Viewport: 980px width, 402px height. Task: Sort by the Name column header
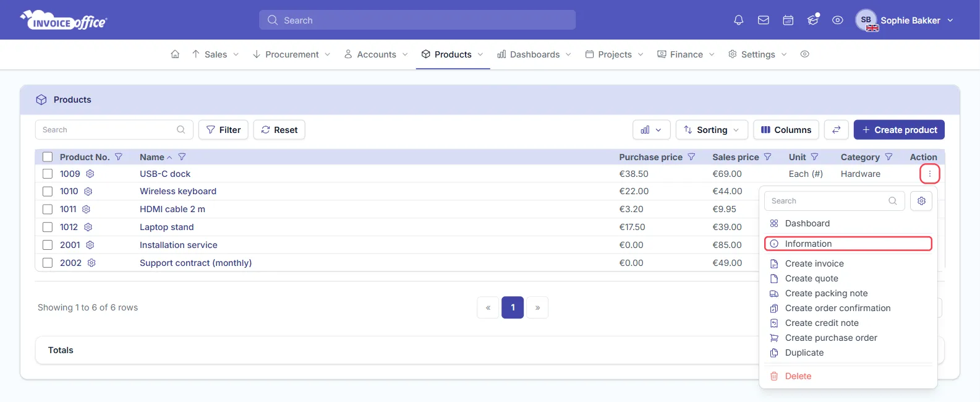pos(156,157)
